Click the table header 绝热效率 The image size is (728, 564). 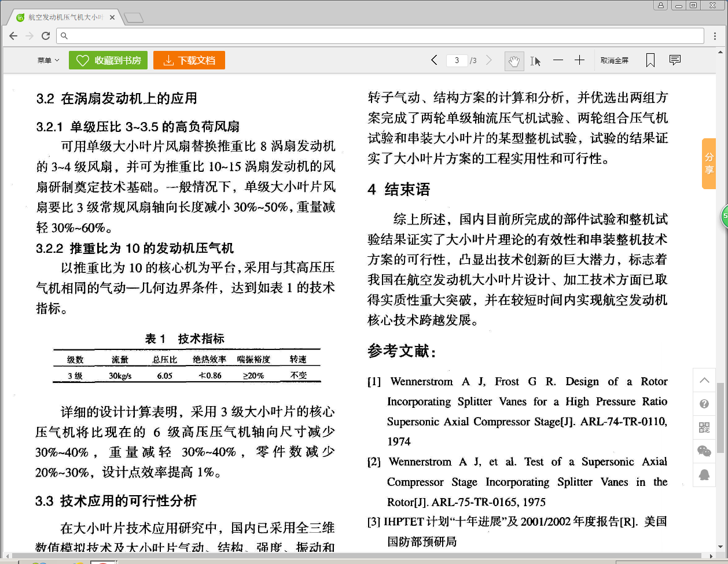click(x=209, y=359)
